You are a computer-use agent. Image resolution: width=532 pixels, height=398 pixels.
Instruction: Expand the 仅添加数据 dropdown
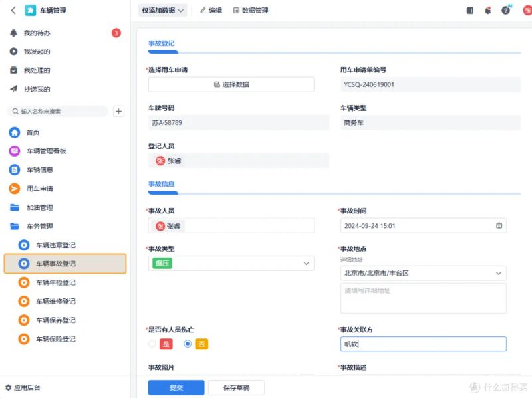point(162,11)
